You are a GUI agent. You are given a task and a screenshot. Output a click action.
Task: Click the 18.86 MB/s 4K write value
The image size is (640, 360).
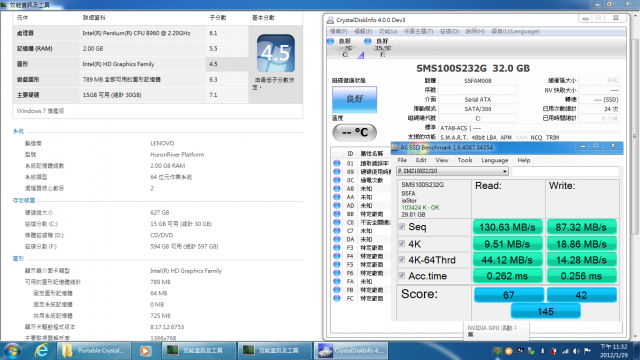click(x=581, y=244)
